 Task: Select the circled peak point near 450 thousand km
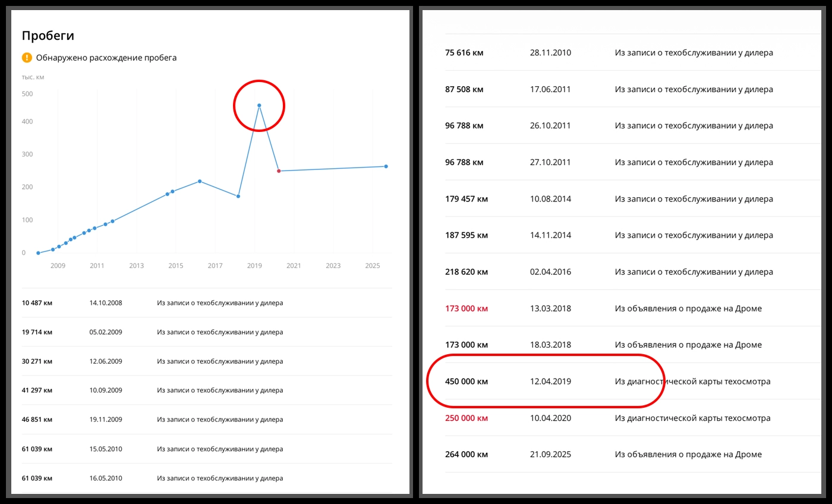[x=259, y=106]
